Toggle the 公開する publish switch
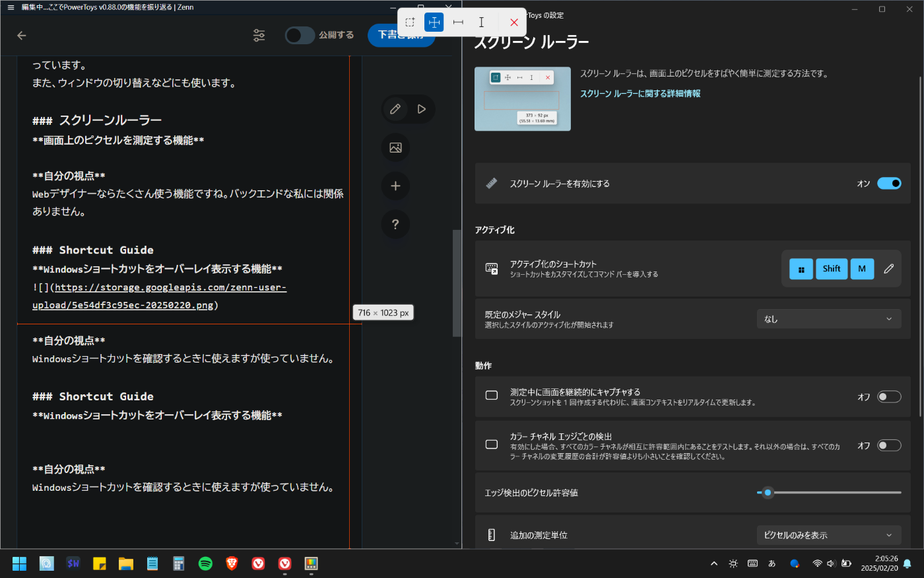 click(300, 35)
